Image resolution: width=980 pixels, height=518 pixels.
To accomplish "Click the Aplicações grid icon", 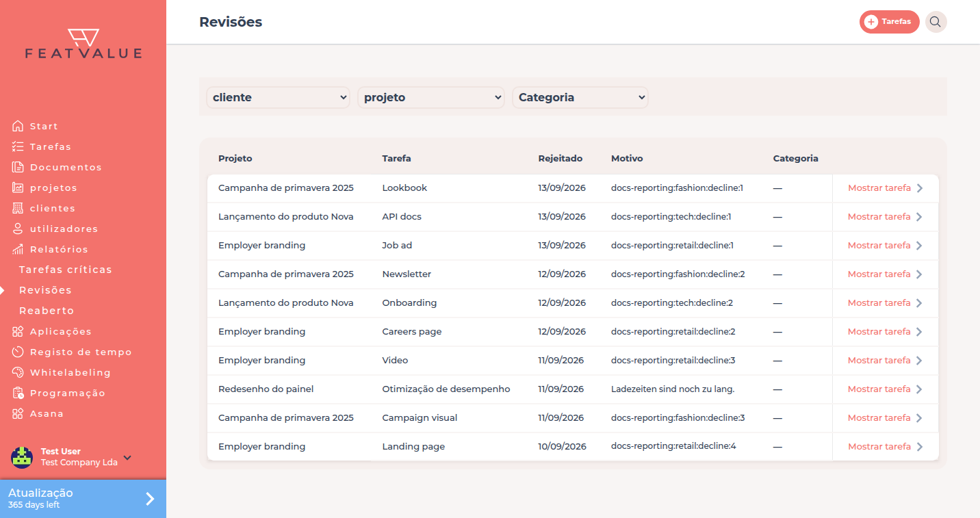I will coord(18,331).
